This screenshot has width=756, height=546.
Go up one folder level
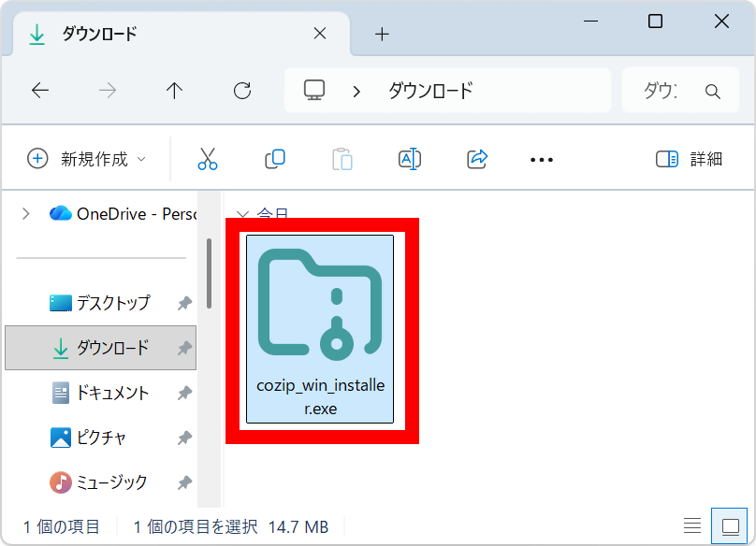pyautogui.click(x=174, y=91)
